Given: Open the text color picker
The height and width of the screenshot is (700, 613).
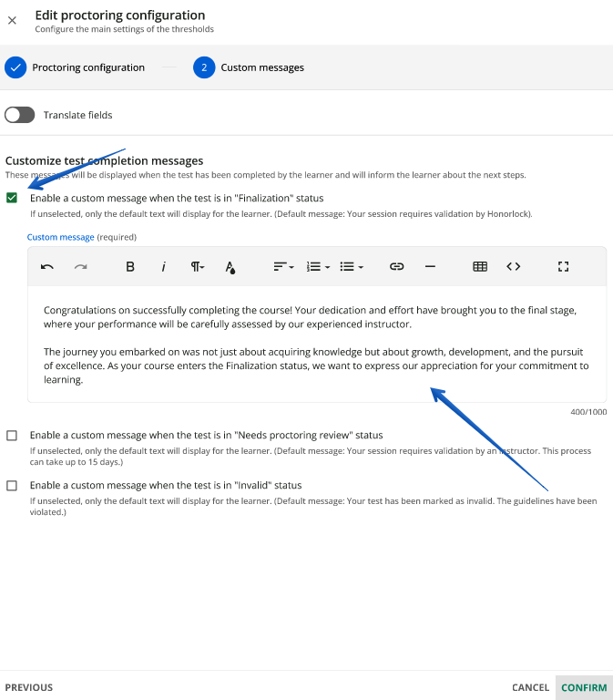Looking at the screenshot, I should tap(230, 267).
